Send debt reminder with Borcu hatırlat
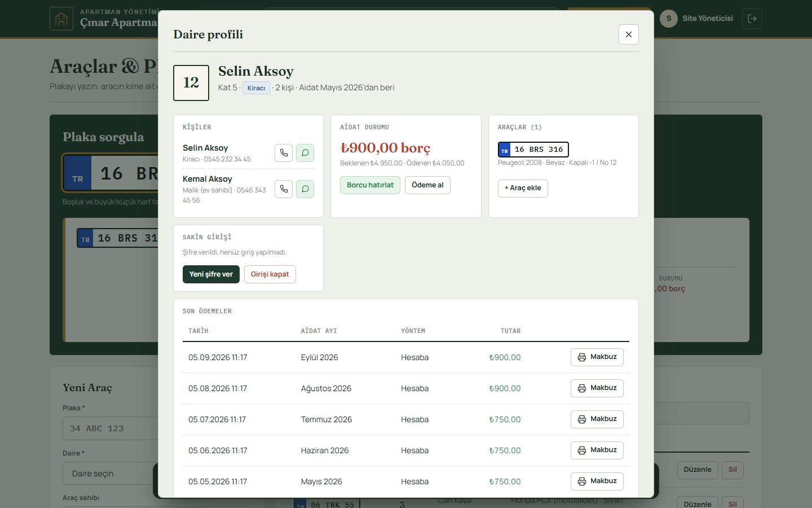 (x=370, y=185)
